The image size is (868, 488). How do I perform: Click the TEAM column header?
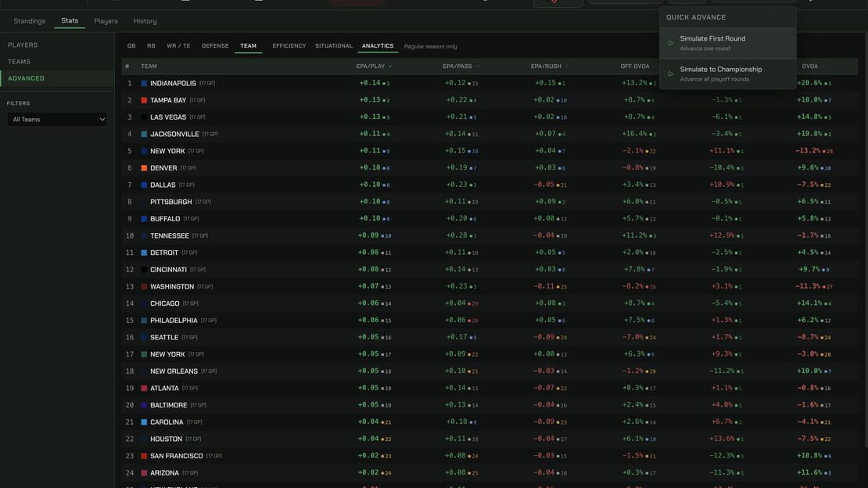point(149,66)
